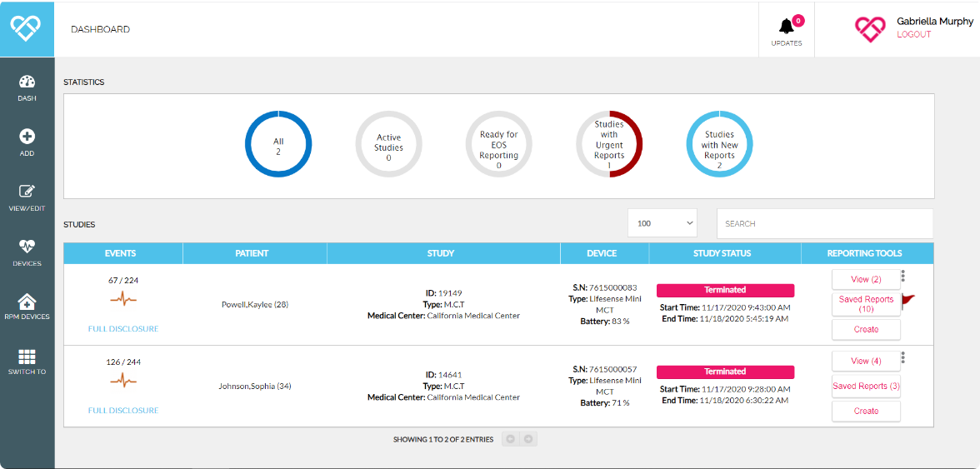980x469 pixels.
Task: Open the Dash sidebar icon
Action: [27, 82]
